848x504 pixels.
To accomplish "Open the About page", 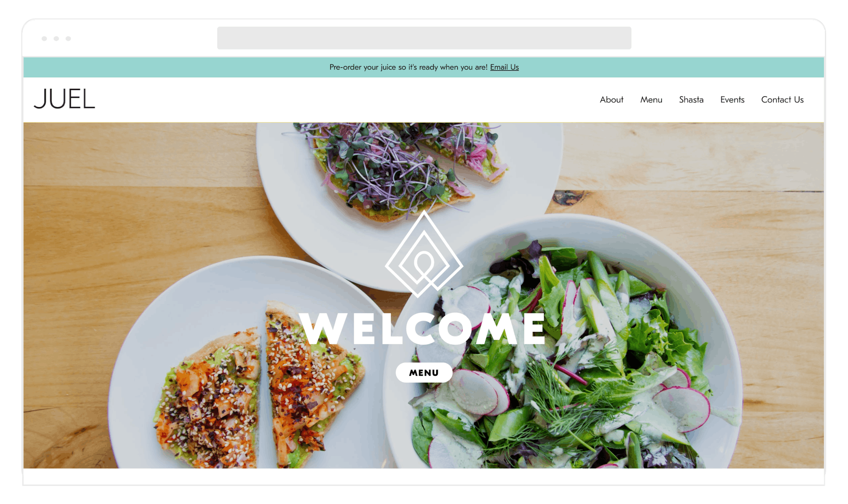I will (611, 99).
